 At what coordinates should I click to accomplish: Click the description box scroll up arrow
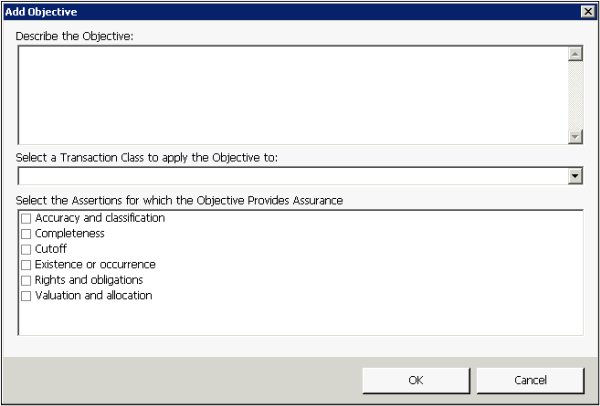[x=575, y=55]
